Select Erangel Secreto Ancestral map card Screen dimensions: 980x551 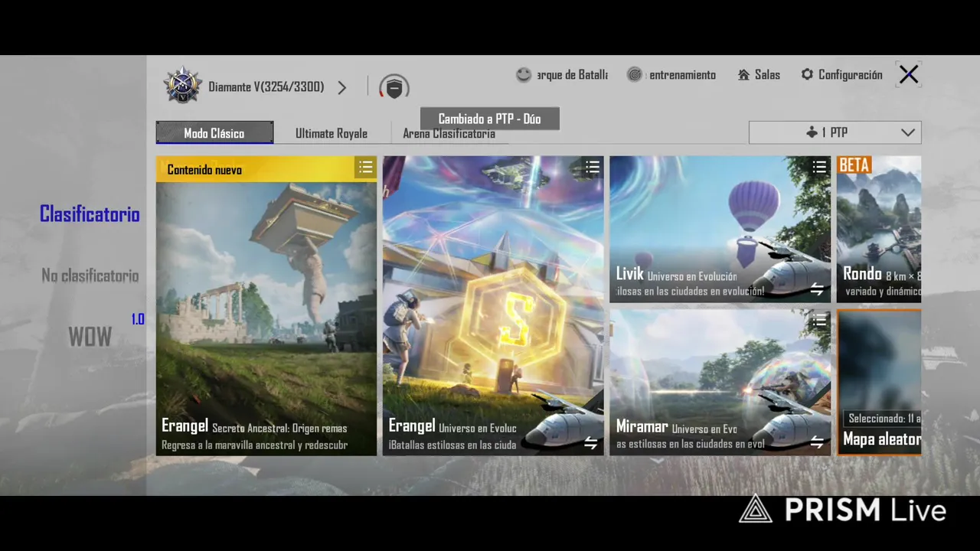266,306
